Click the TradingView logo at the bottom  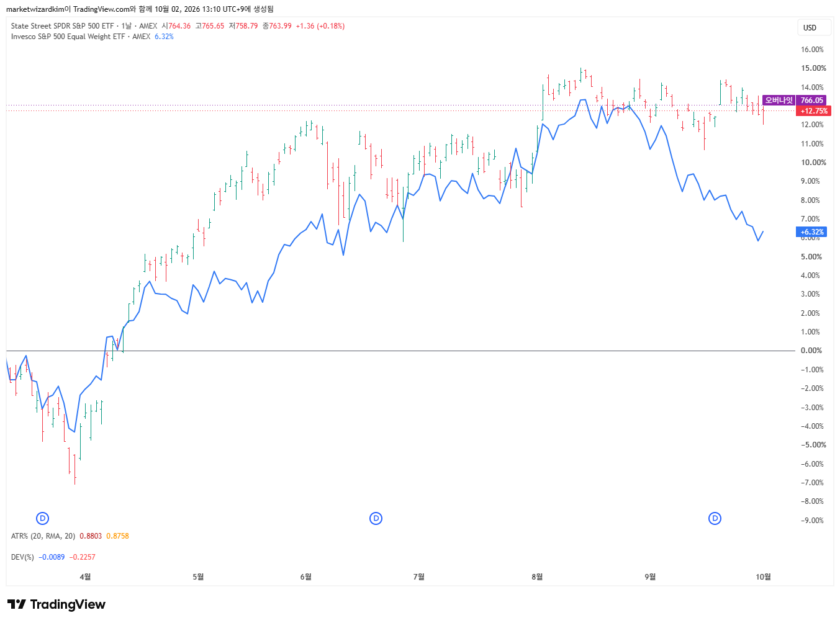tap(56, 604)
